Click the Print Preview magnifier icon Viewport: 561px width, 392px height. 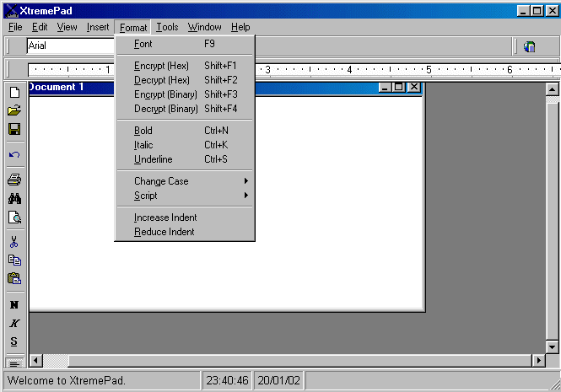point(14,217)
